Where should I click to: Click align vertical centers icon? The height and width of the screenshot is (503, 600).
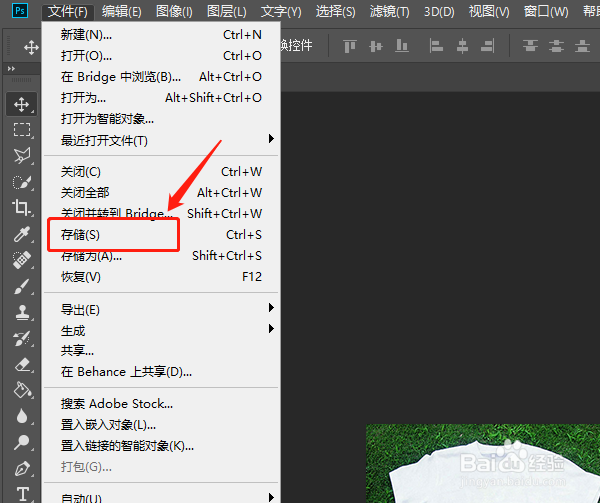coord(376,46)
